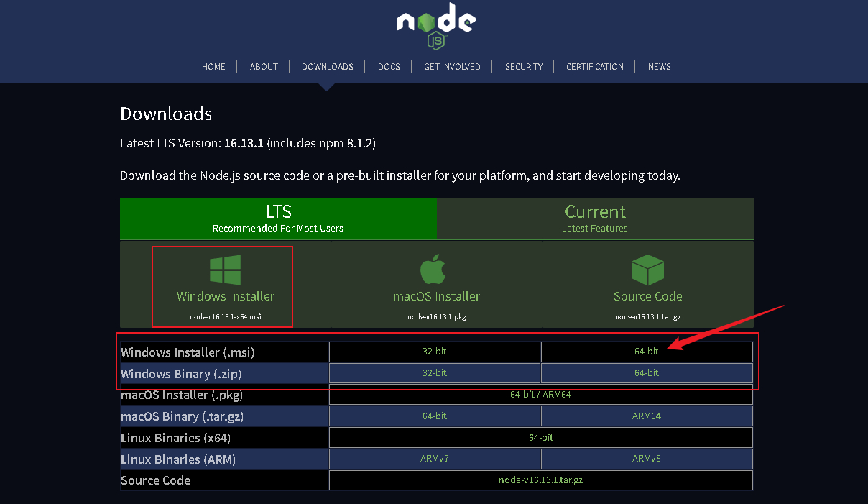Click the Windows Installer (.msi) row label
The width and height of the screenshot is (868, 504).
coord(188,352)
